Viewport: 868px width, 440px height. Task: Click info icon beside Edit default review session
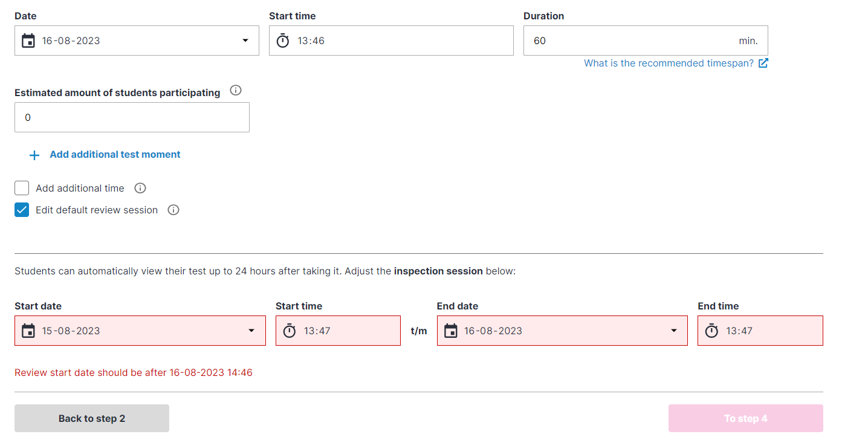click(x=173, y=210)
